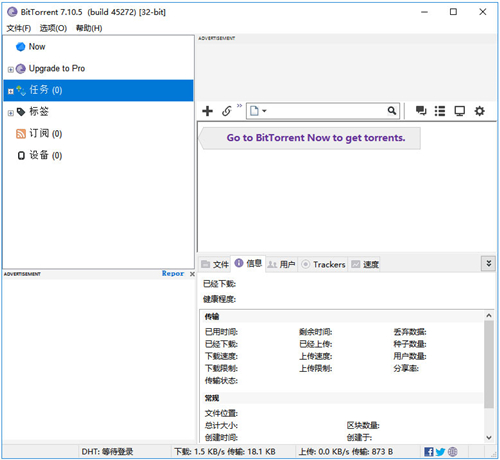
Task: Collapse the detail pane with double chevron
Action: point(488,263)
